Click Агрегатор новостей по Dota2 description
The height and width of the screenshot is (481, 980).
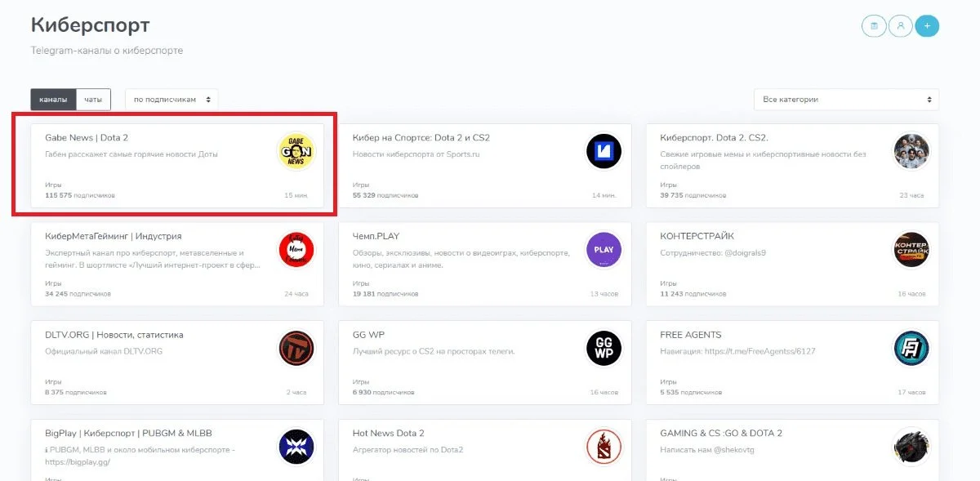click(408, 449)
